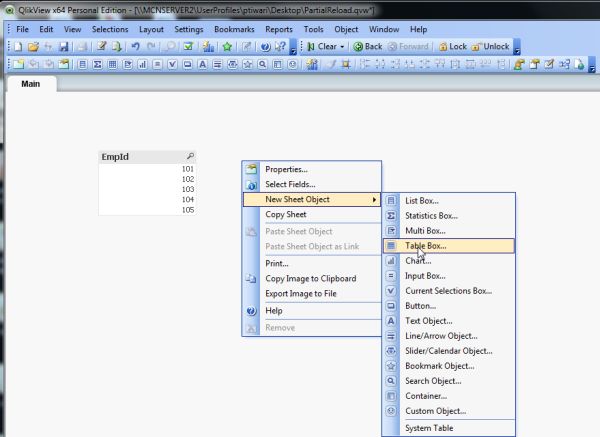Click the Create Container toolbar icon
The height and width of the screenshot is (437, 600).
click(x=277, y=65)
